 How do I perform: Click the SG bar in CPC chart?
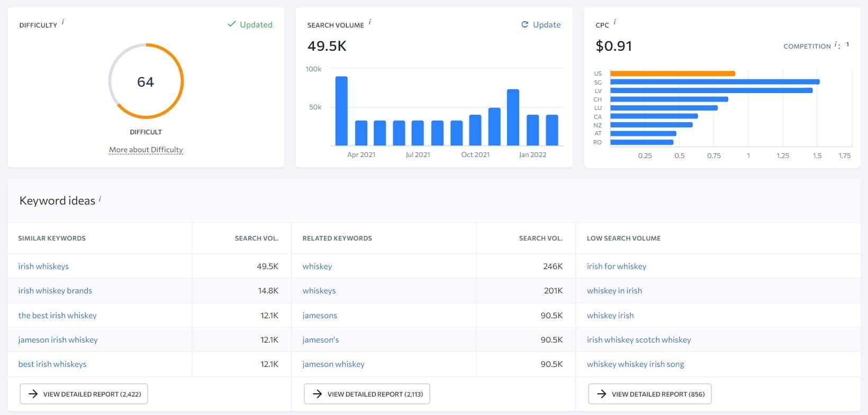coord(715,82)
